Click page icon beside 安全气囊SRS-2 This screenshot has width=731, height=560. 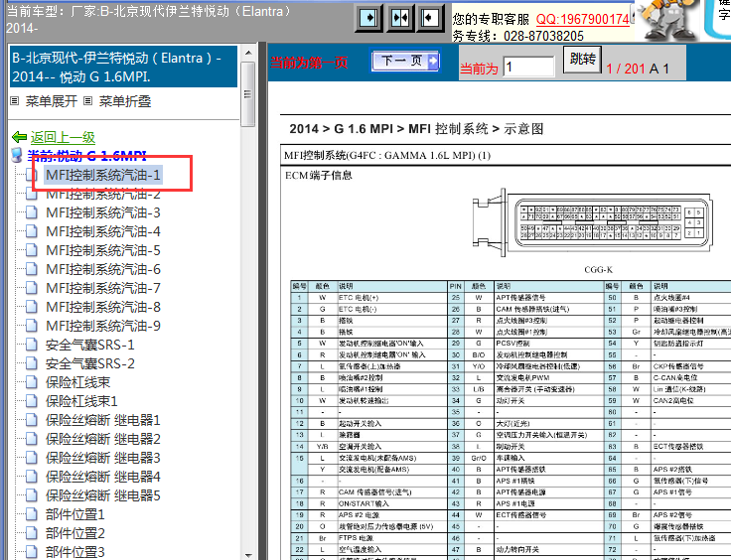pyautogui.click(x=32, y=363)
